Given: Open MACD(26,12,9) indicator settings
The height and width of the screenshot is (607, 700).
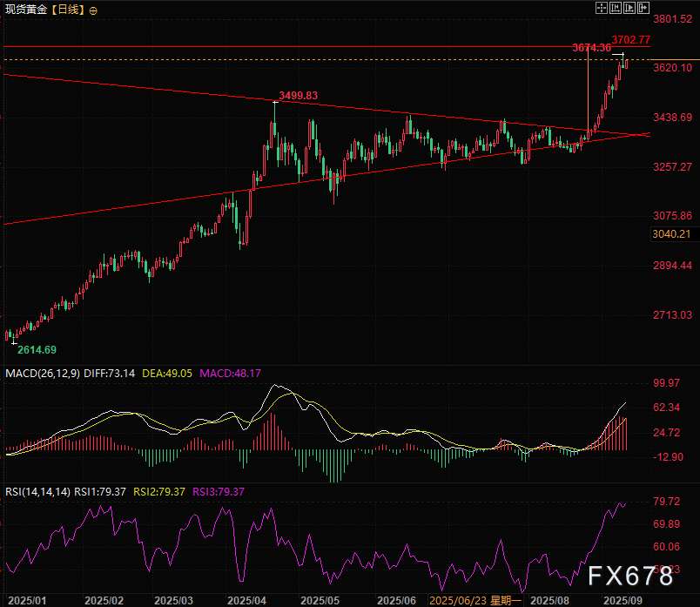Looking at the screenshot, I should (40, 374).
